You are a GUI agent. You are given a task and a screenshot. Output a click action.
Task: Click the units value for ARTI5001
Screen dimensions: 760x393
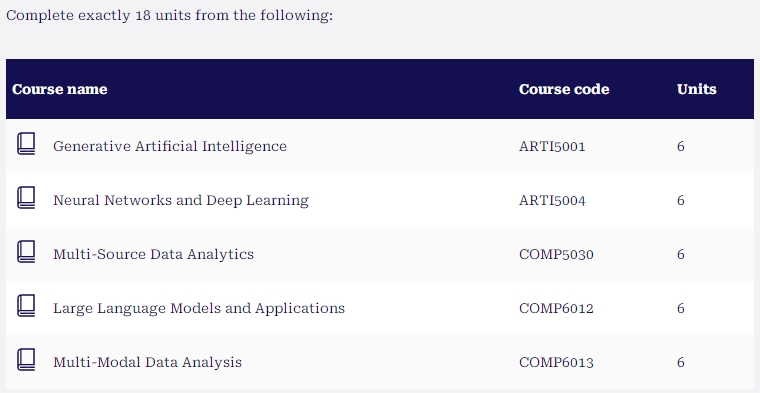pyautogui.click(x=681, y=146)
